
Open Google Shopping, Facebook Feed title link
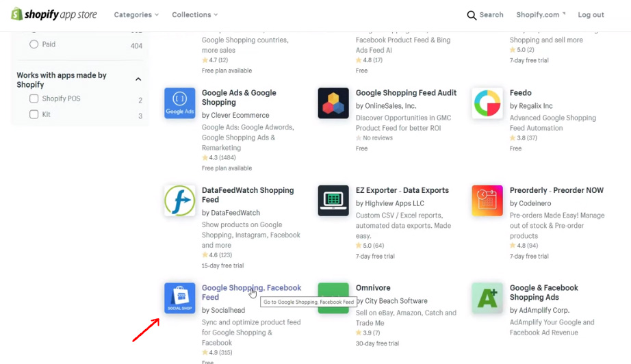coord(251,292)
